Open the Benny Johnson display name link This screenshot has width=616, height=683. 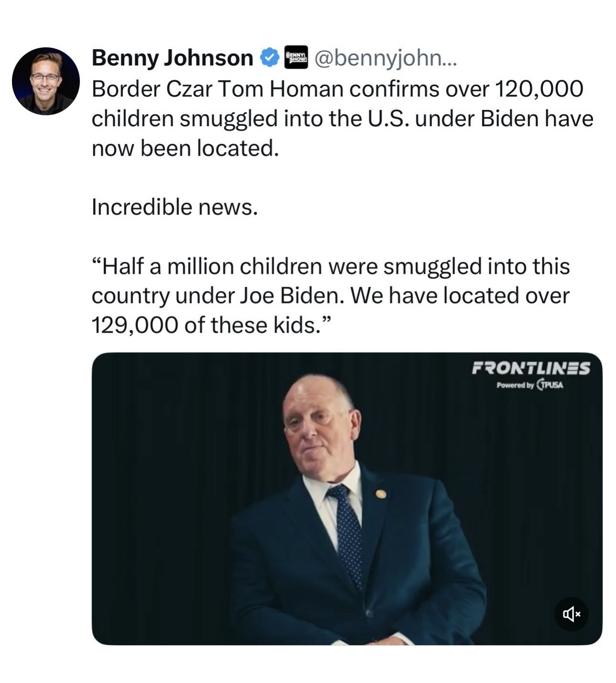click(x=172, y=58)
